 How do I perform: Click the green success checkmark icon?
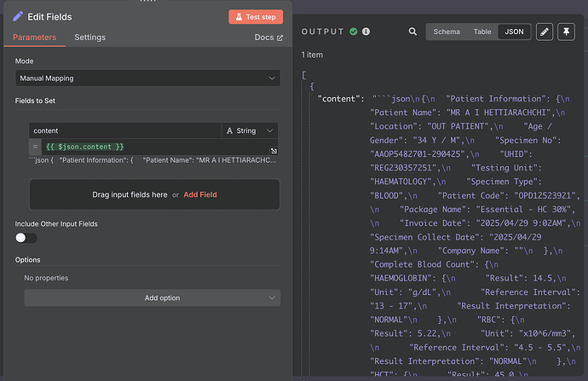point(354,32)
